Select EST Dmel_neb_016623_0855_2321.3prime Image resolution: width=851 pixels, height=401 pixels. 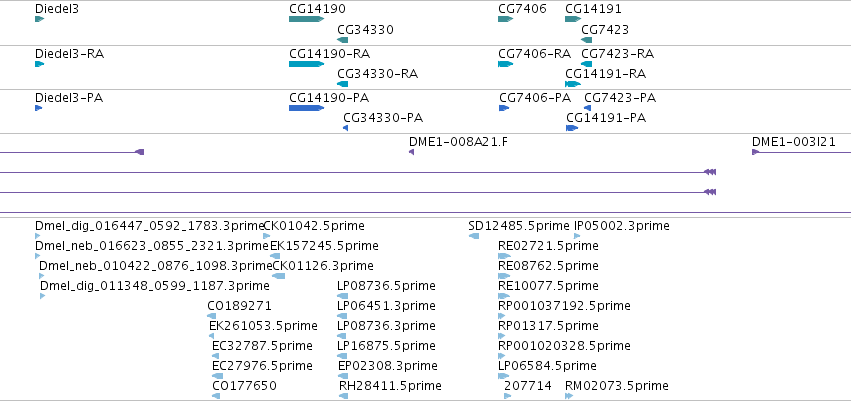(x=152, y=246)
